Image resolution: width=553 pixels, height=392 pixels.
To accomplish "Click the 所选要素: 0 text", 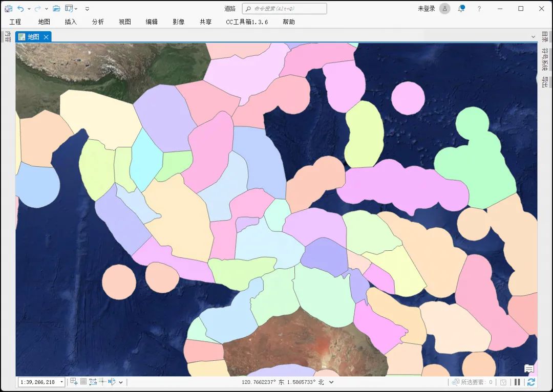I will pyautogui.click(x=477, y=382).
